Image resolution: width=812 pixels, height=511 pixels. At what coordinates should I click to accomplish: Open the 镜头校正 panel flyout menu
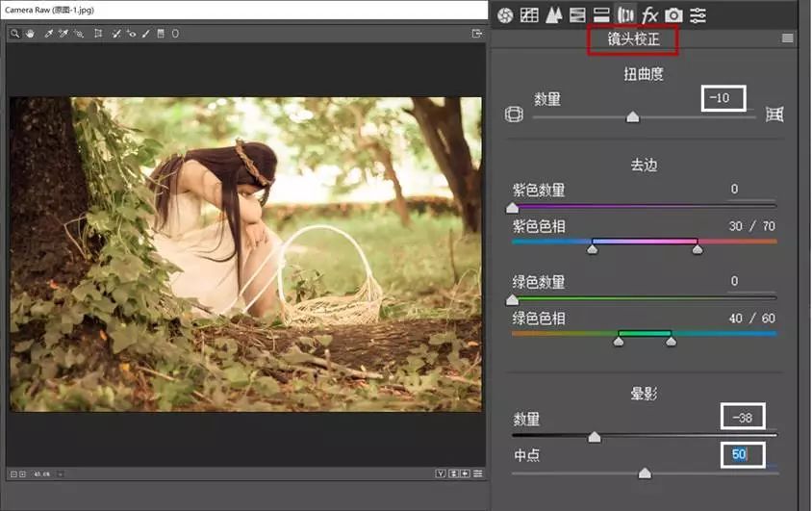coord(788,38)
